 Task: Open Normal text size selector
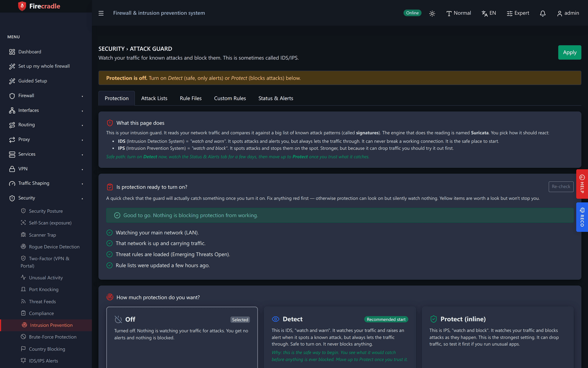pos(458,13)
